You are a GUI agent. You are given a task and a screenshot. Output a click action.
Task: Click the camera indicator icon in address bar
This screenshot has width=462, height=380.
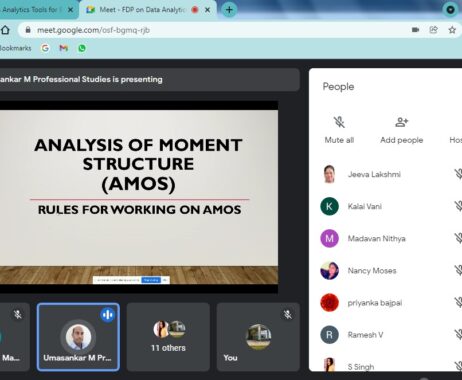[415, 30]
